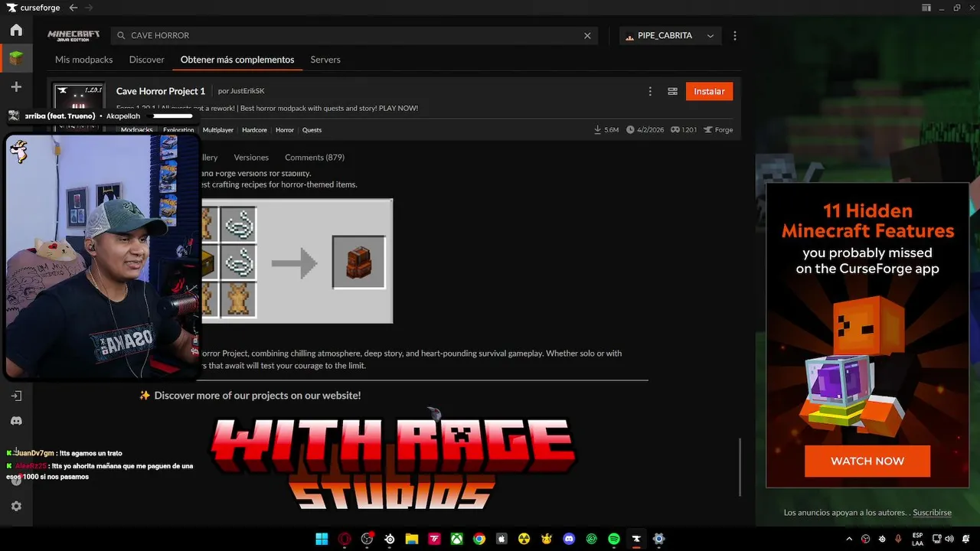980x551 pixels.
Task: Expand the PIPE_CABRITA account dropdown
Action: 670,35
